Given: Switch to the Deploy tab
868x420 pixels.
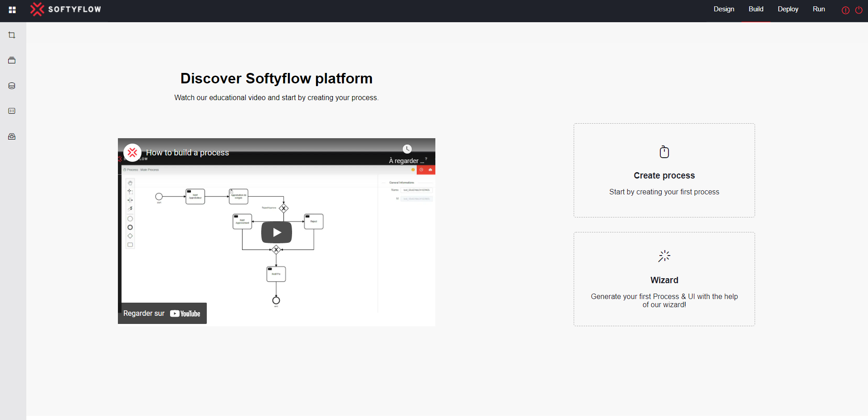Looking at the screenshot, I should pos(788,9).
